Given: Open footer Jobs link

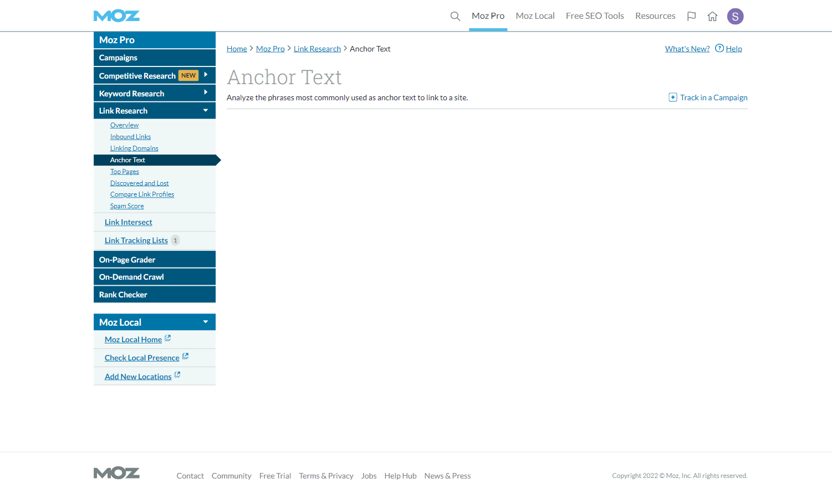Looking at the screenshot, I should (x=369, y=476).
